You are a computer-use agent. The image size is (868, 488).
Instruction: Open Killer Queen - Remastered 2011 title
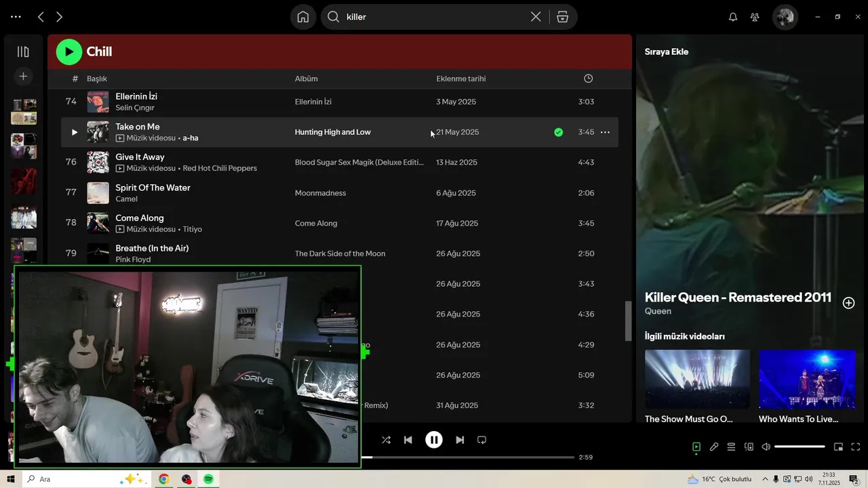(738, 297)
